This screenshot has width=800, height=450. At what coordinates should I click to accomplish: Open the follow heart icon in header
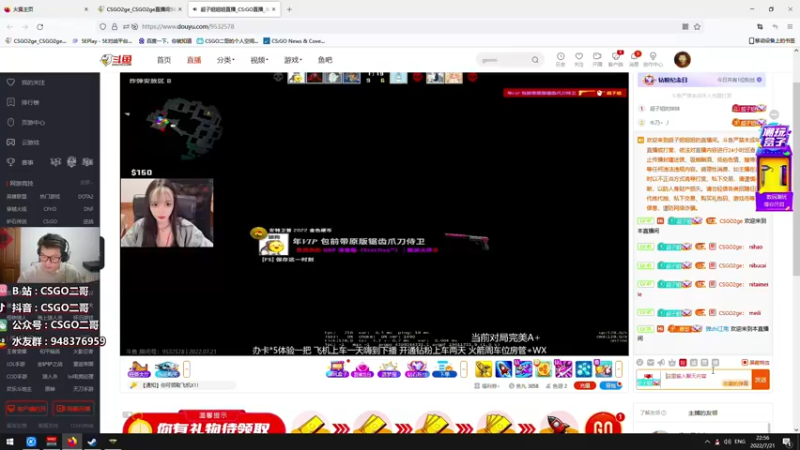point(579,57)
